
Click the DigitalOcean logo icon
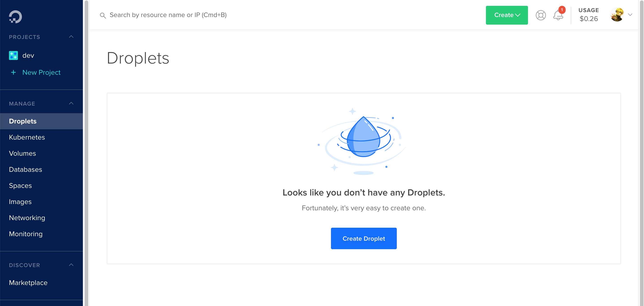(x=15, y=17)
